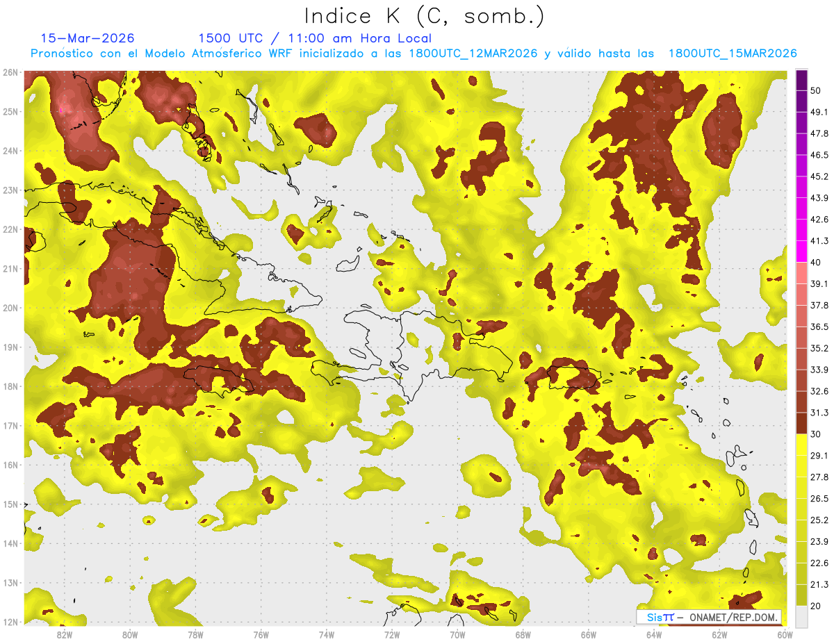The width and height of the screenshot is (834, 644).
Task: Click the 80W longitude label
Action: coord(130,634)
